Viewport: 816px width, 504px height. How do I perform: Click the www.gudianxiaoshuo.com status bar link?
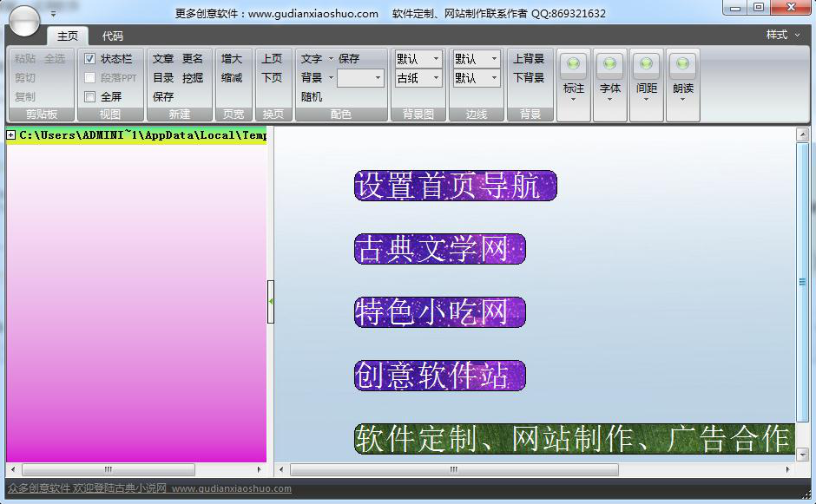231,489
